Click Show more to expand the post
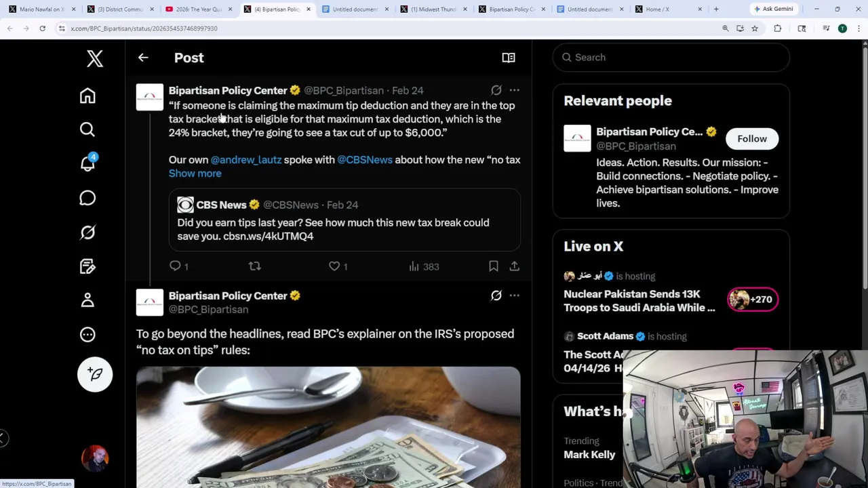 pos(195,174)
